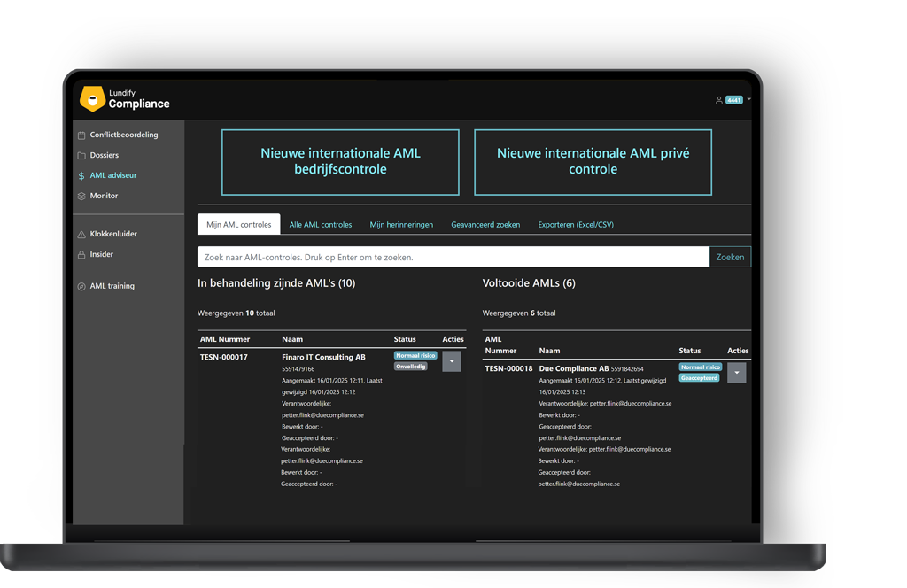
Task: Click the Zoeken search button
Action: [x=729, y=257]
